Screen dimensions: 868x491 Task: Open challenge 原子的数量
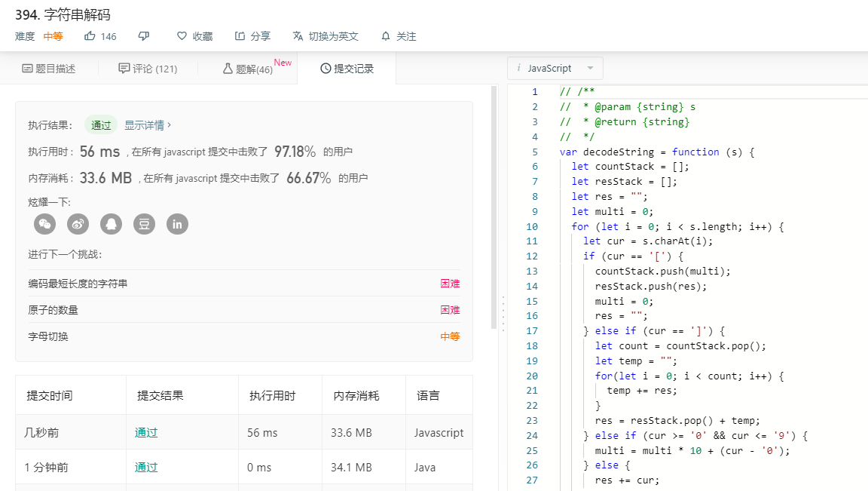tap(53, 310)
